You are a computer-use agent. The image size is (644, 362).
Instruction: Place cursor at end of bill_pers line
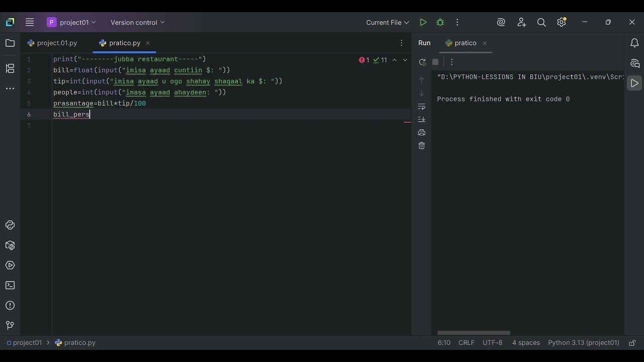click(x=90, y=115)
